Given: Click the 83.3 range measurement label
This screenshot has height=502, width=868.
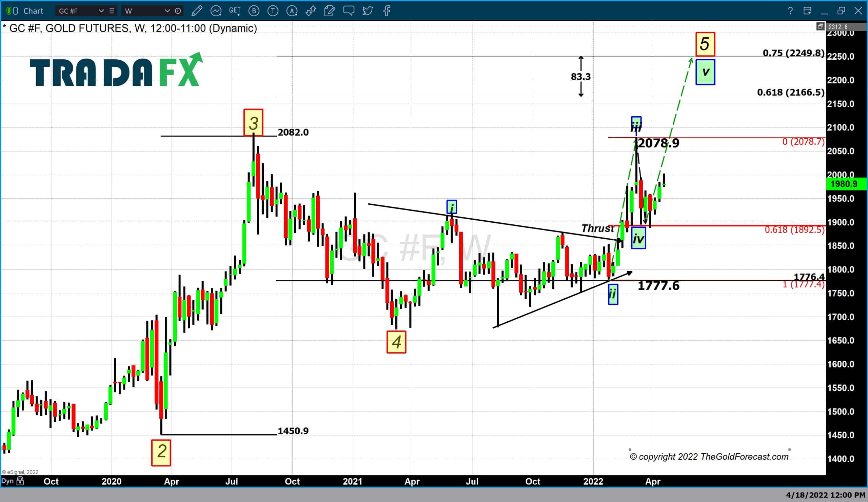Looking at the screenshot, I should point(581,77).
